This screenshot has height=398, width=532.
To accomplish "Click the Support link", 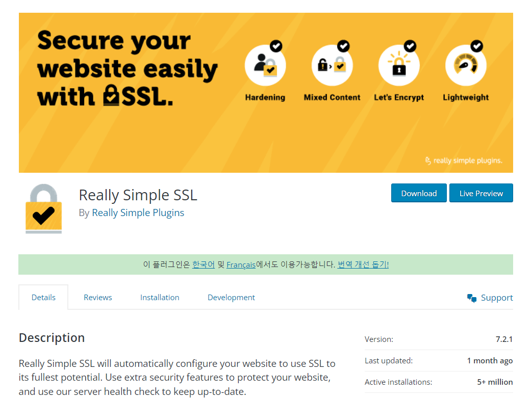I will click(497, 297).
